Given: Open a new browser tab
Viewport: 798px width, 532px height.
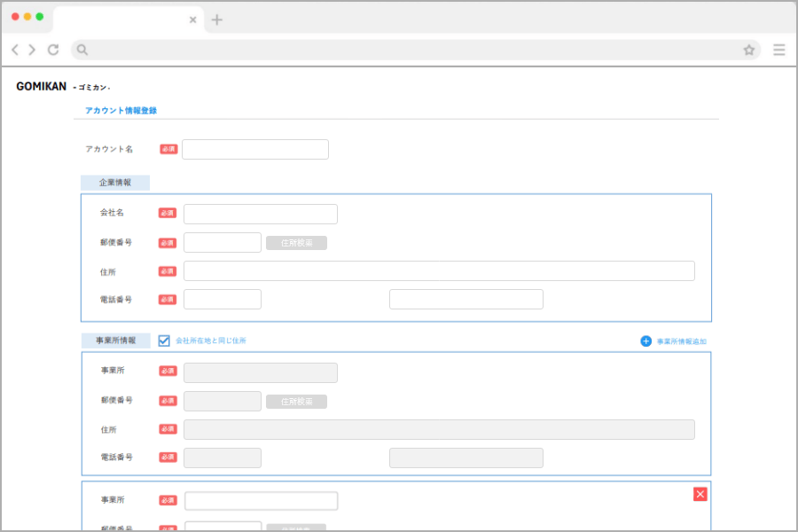Looking at the screenshot, I should [217, 20].
